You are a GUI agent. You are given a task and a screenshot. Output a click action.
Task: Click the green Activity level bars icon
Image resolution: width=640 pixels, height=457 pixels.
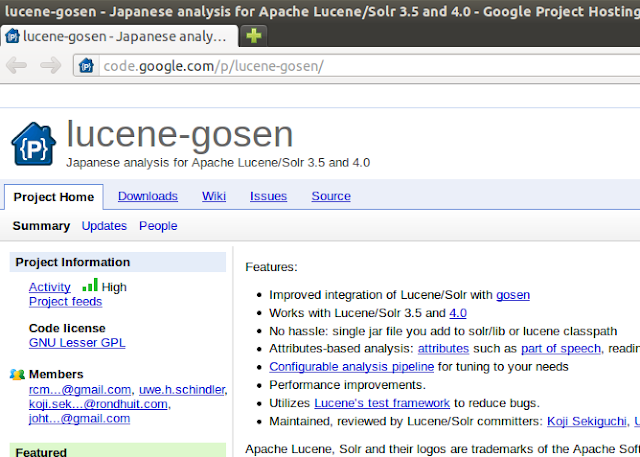90,285
